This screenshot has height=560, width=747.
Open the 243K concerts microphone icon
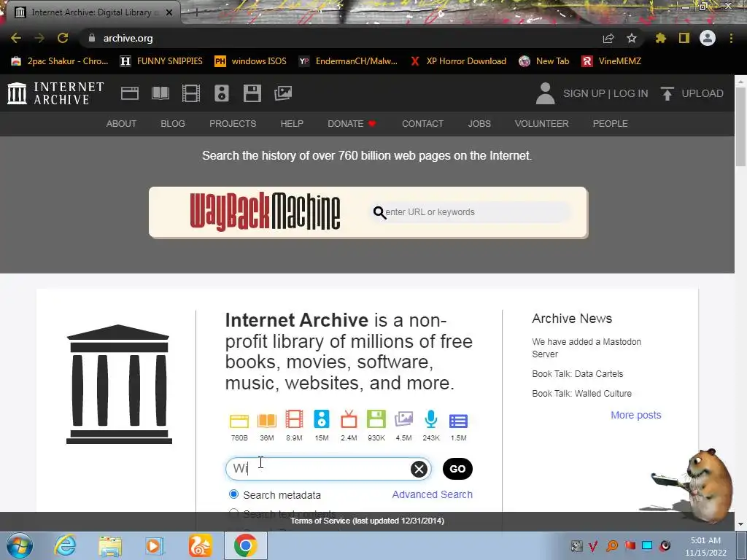click(x=431, y=419)
